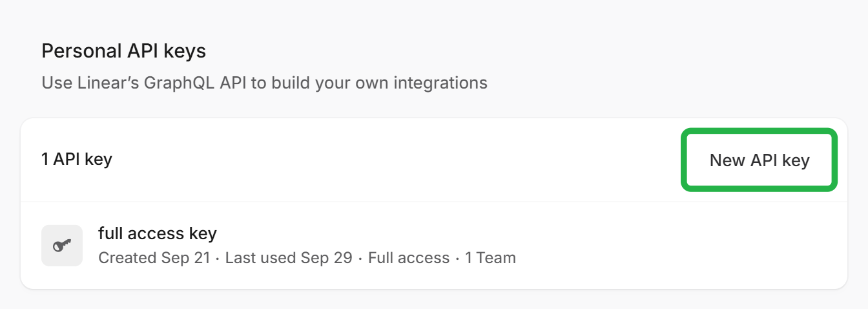Screen dimensions: 868x309
Task: Click the GraphQL API description text
Action: 265,83
